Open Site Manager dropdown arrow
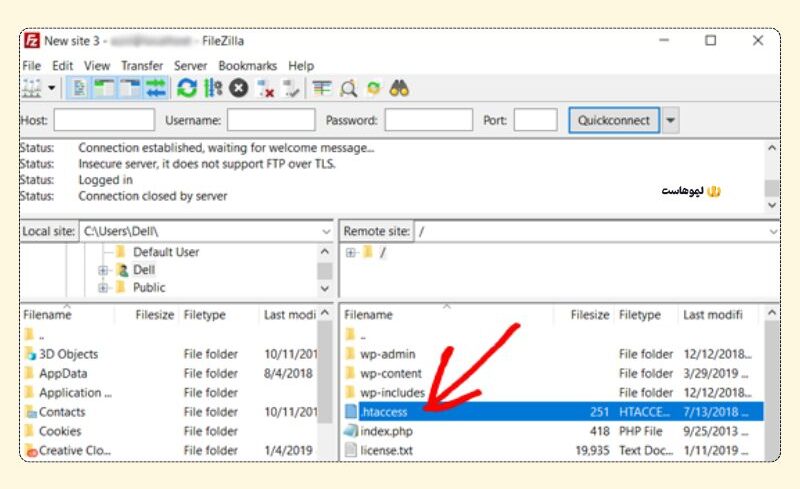The image size is (800, 489). pos(52,89)
